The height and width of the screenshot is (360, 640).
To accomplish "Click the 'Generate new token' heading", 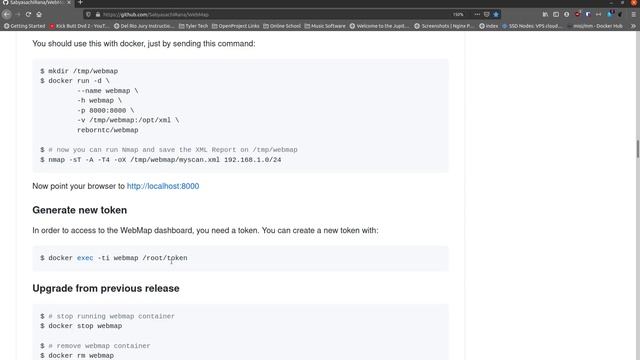I will click(80, 210).
